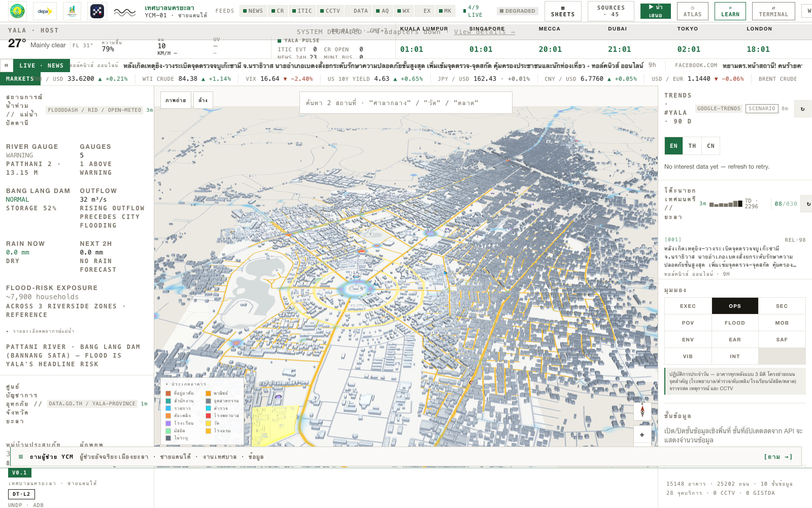Click the Learn button
Viewport: 812px width, 508px height.
coord(730,11)
